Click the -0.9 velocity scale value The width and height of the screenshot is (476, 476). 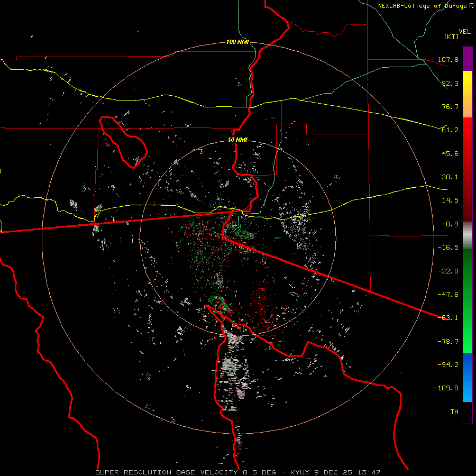pyautogui.click(x=450, y=224)
